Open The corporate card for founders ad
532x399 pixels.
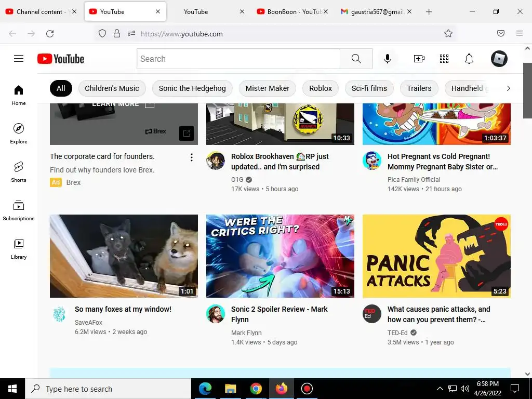102,156
